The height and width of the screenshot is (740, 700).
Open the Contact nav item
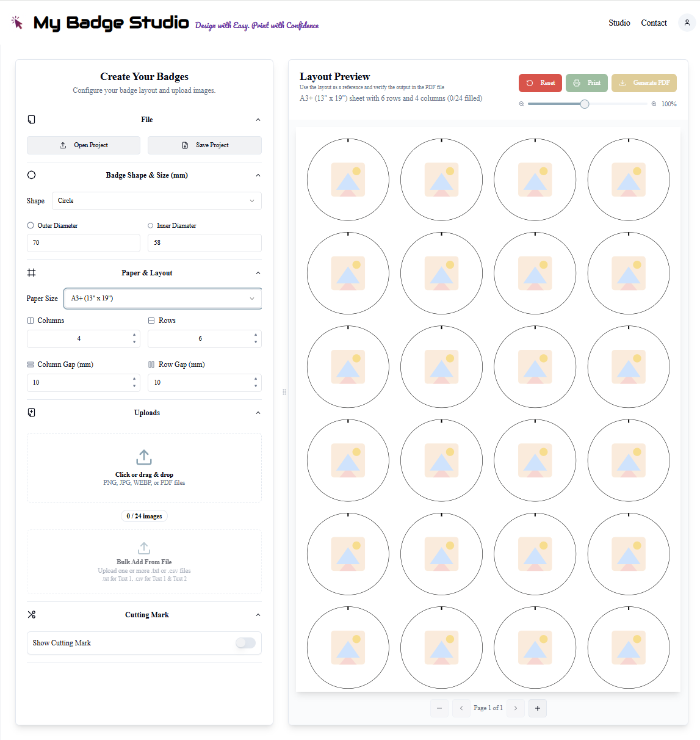click(x=654, y=23)
